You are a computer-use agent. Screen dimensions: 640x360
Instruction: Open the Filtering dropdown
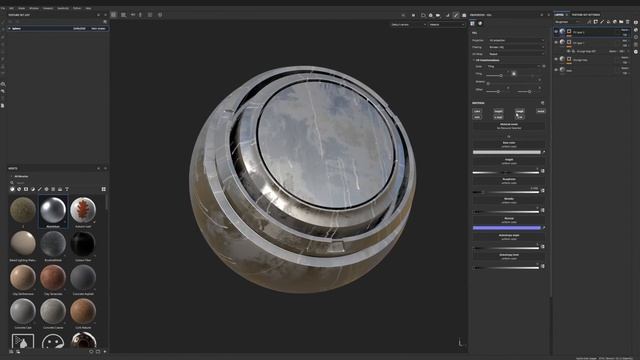pyautogui.click(x=516, y=47)
